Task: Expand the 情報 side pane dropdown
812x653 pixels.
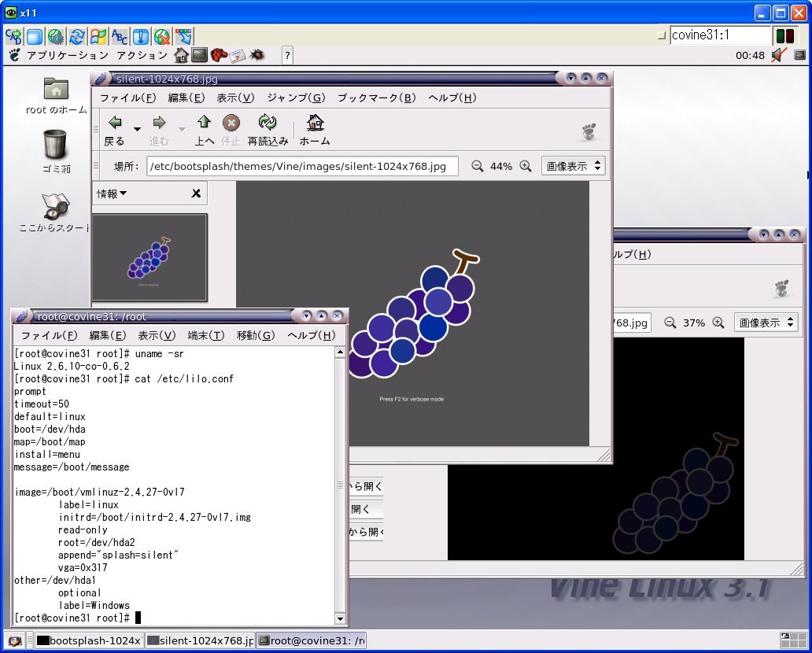Action: pyautogui.click(x=112, y=194)
